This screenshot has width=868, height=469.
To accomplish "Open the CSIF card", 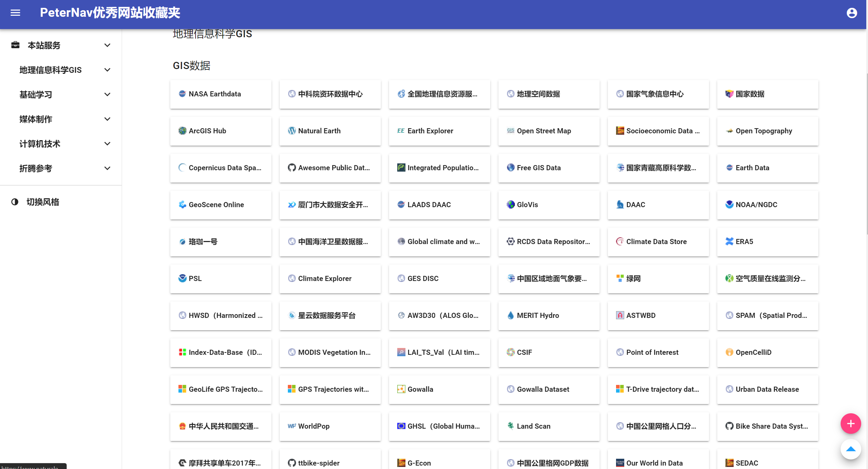I will point(549,352).
